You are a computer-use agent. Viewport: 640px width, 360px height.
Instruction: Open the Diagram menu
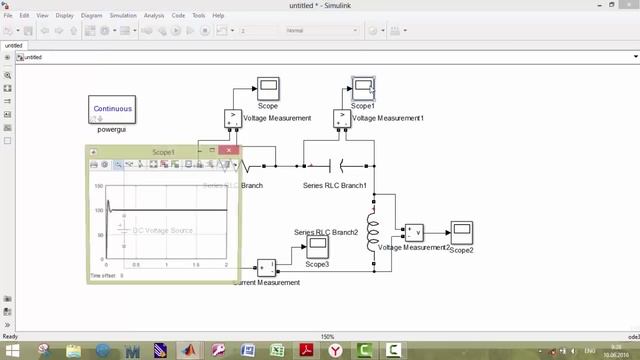91,16
